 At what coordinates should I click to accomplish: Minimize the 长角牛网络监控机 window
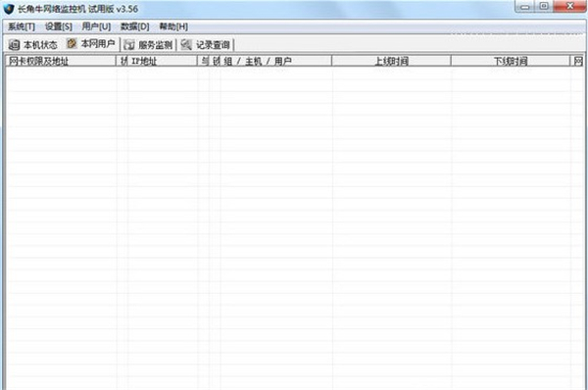pyautogui.click(x=525, y=7)
